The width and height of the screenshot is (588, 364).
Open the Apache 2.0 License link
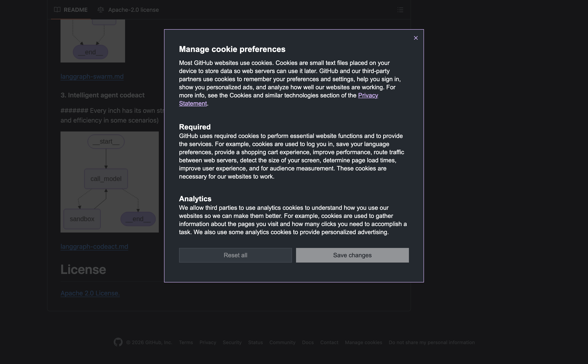90,293
